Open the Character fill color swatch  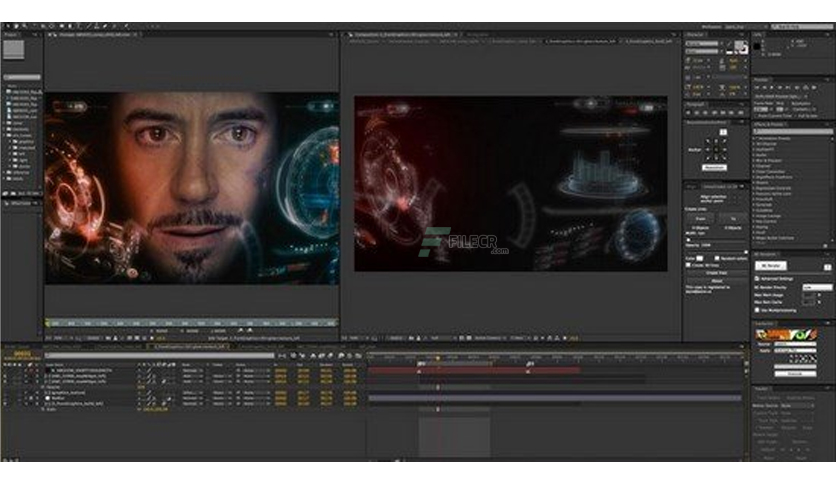[738, 44]
